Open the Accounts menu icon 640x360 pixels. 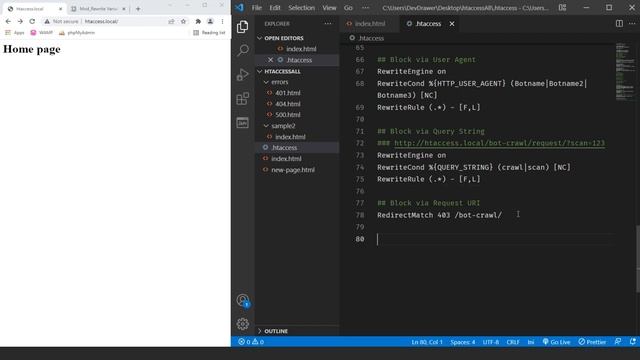click(243, 301)
